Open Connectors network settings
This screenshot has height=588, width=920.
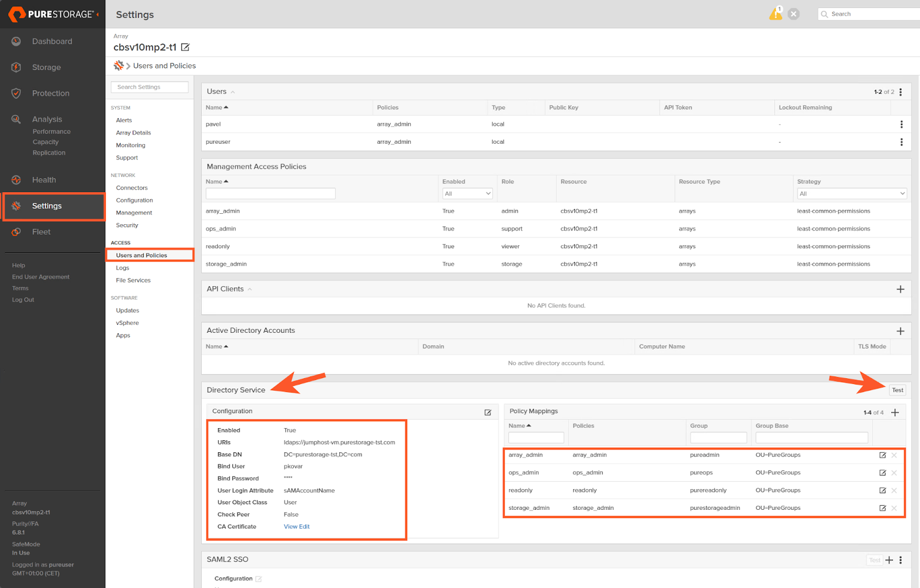132,188
